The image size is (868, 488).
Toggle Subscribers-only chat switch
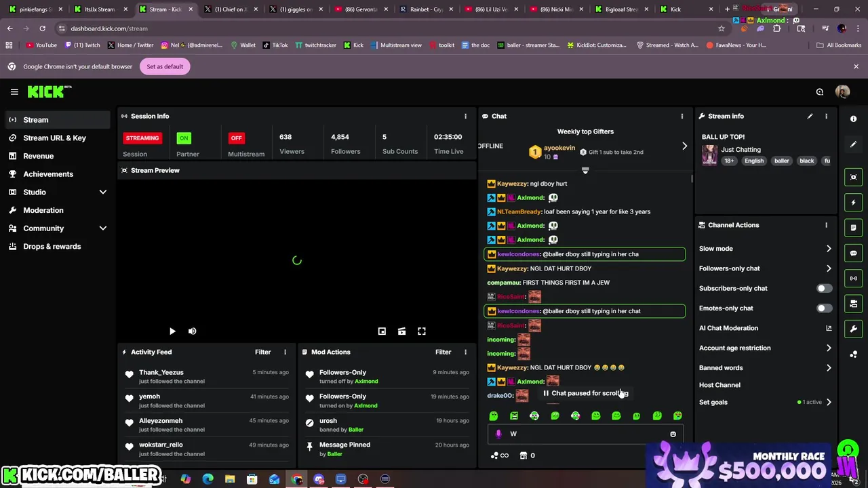pos(823,288)
